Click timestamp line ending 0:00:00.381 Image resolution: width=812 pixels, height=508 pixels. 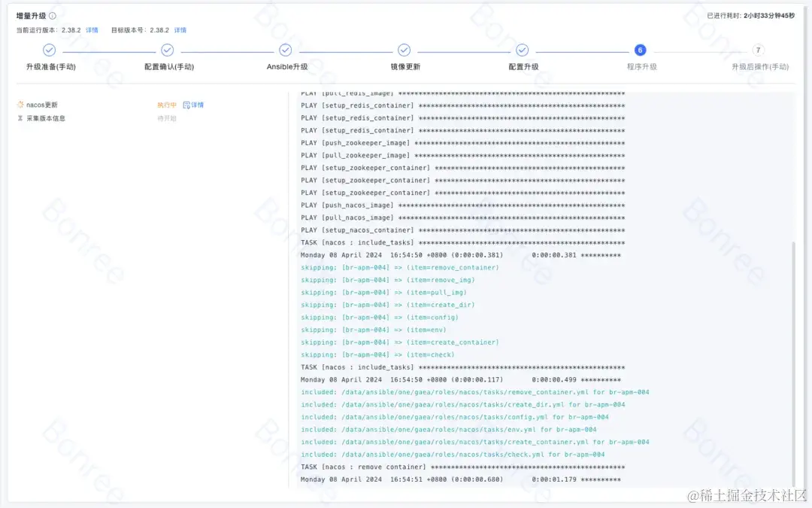[460, 255]
